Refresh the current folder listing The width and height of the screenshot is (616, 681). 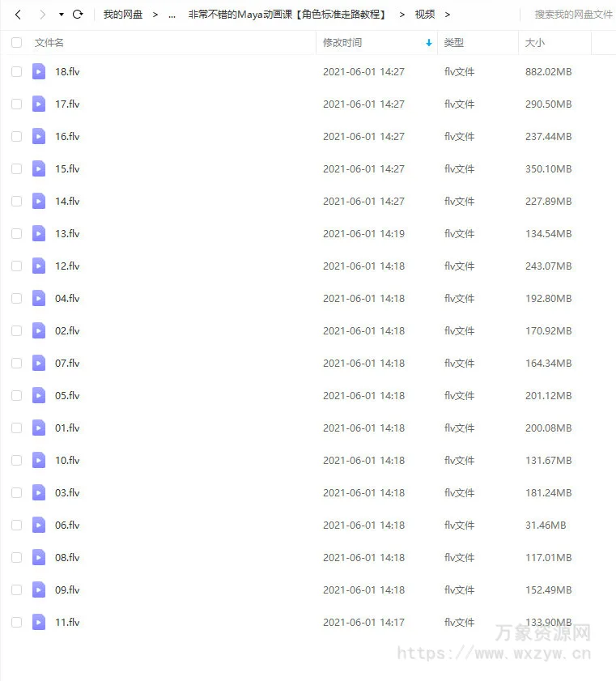pos(78,15)
